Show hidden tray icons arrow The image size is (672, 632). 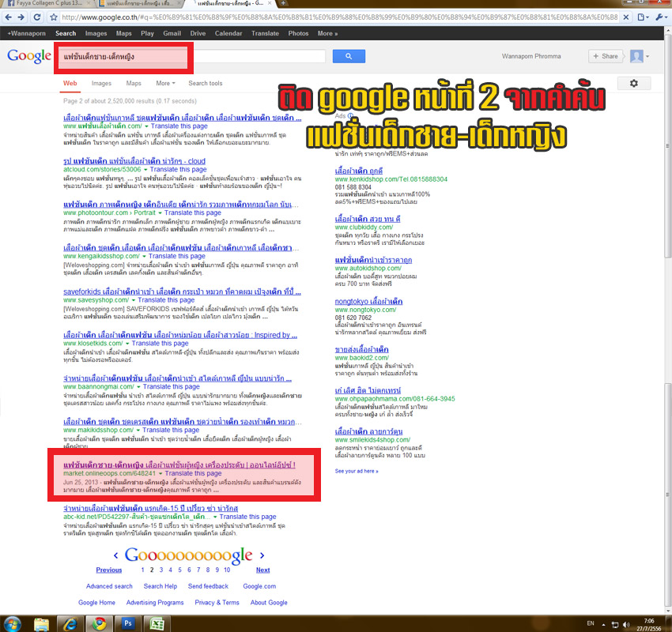603,625
